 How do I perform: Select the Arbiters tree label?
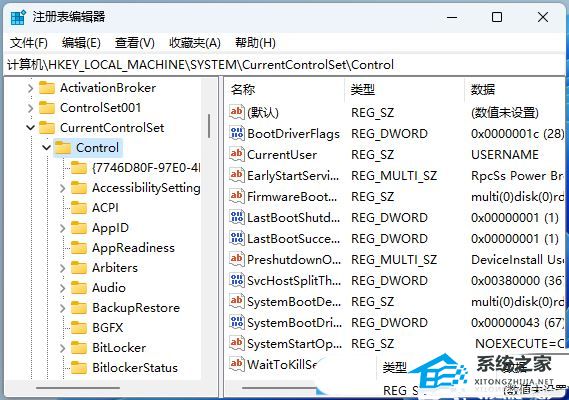click(115, 268)
